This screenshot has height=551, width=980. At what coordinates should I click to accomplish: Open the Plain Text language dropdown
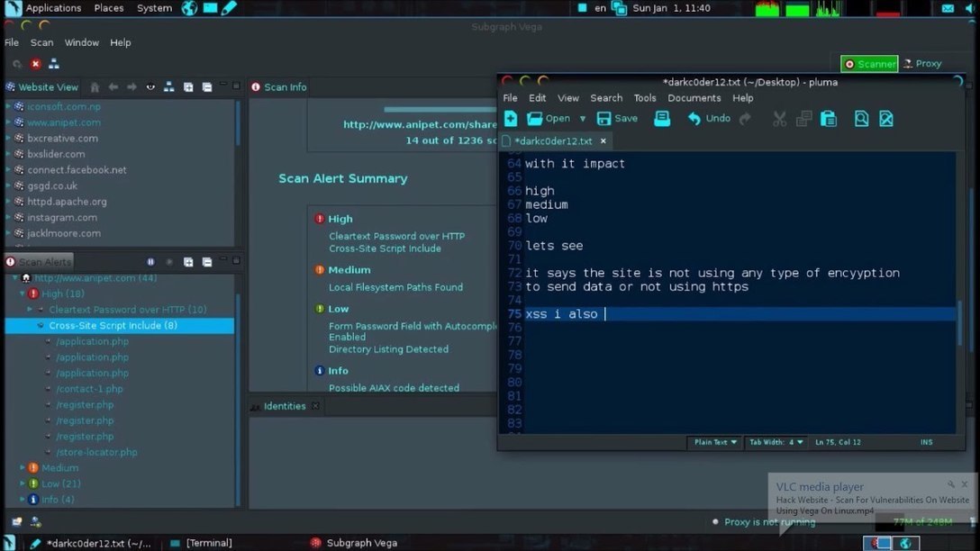715,442
